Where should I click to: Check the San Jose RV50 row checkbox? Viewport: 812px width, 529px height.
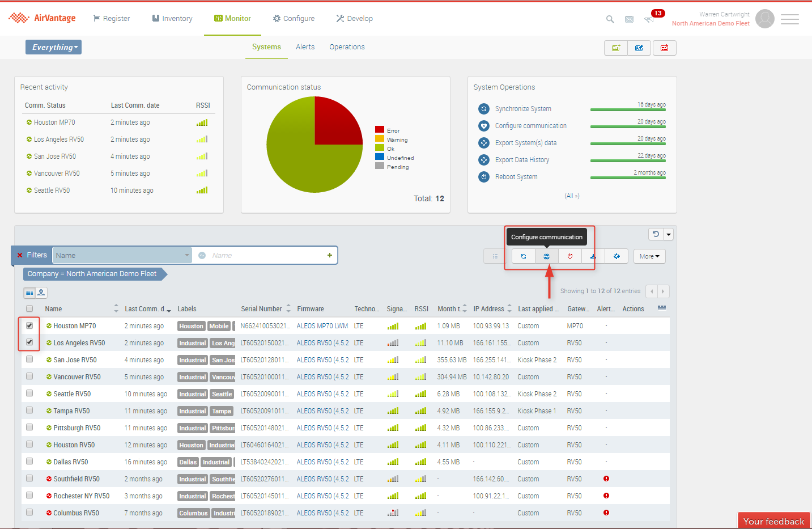[29, 359]
